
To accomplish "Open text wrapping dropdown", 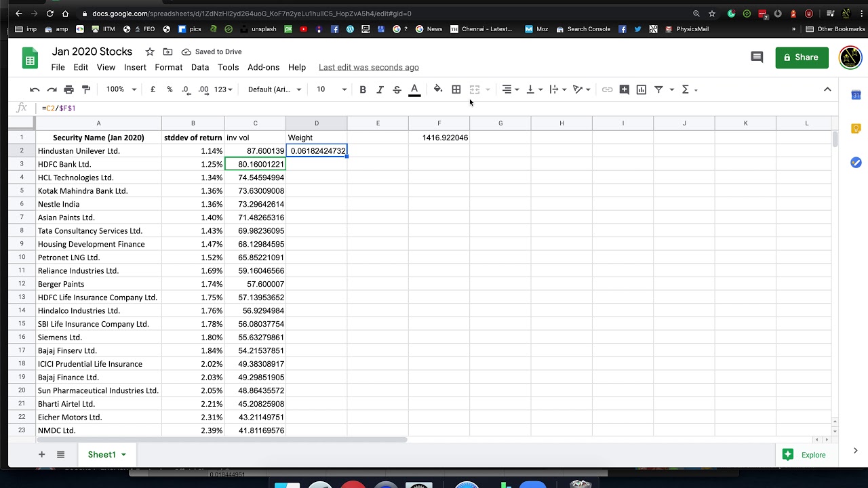I will coord(557,89).
